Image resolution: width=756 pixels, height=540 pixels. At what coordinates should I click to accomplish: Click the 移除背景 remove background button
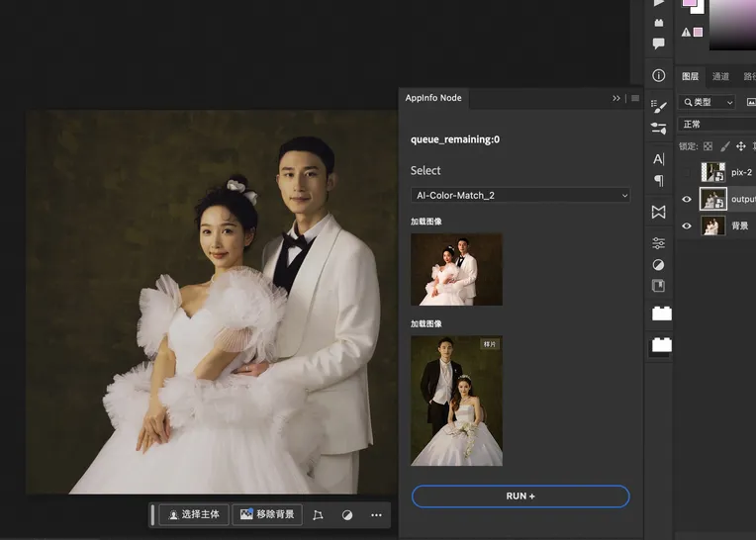267,515
